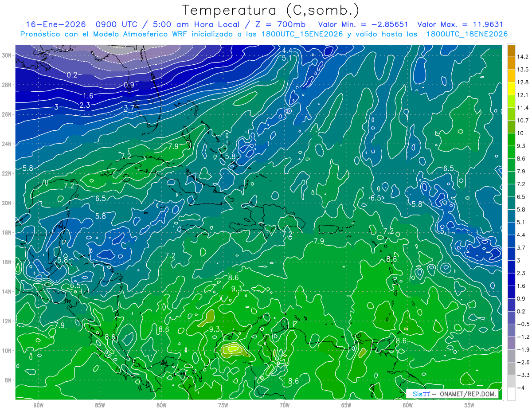Click the 90W longitude axis label
The image size is (532, 411).
(x=38, y=406)
